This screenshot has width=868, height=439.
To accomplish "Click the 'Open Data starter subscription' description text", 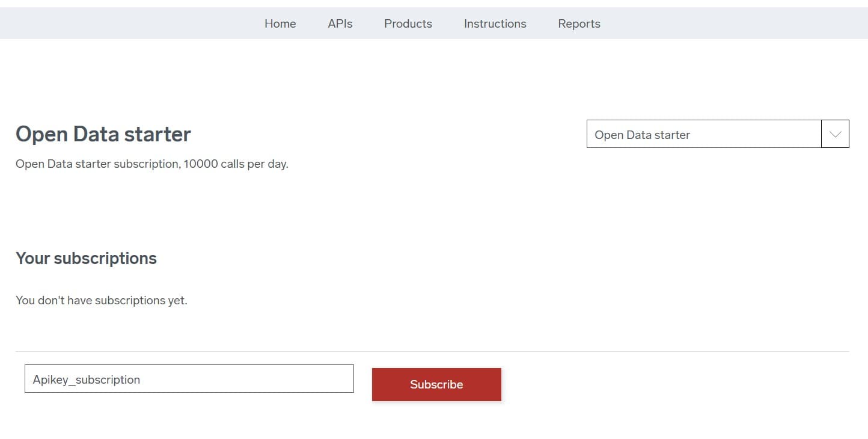I will [96, 164].
